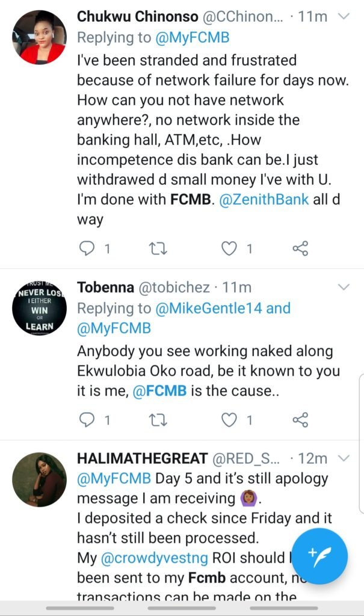Reply to Chukwu Chinonso's tweet
Image resolution: width=364 pixels, height=616 pixels.
pyautogui.click(x=88, y=248)
